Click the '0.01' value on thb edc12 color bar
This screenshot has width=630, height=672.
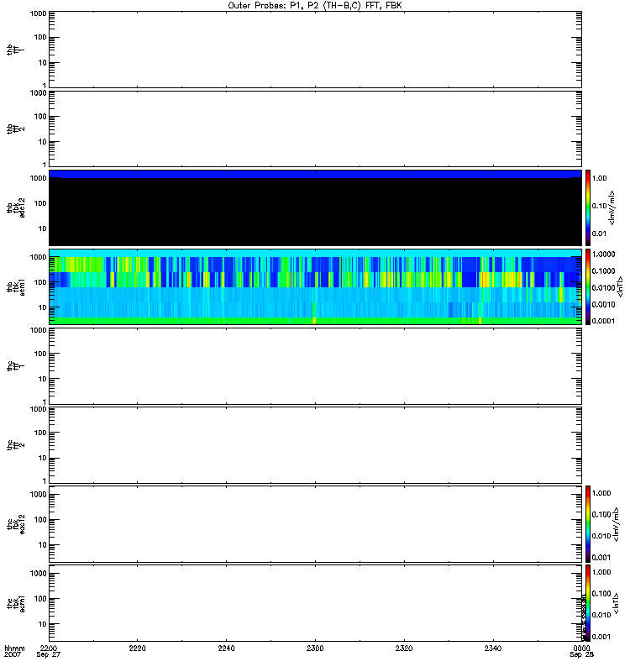pyautogui.click(x=600, y=234)
